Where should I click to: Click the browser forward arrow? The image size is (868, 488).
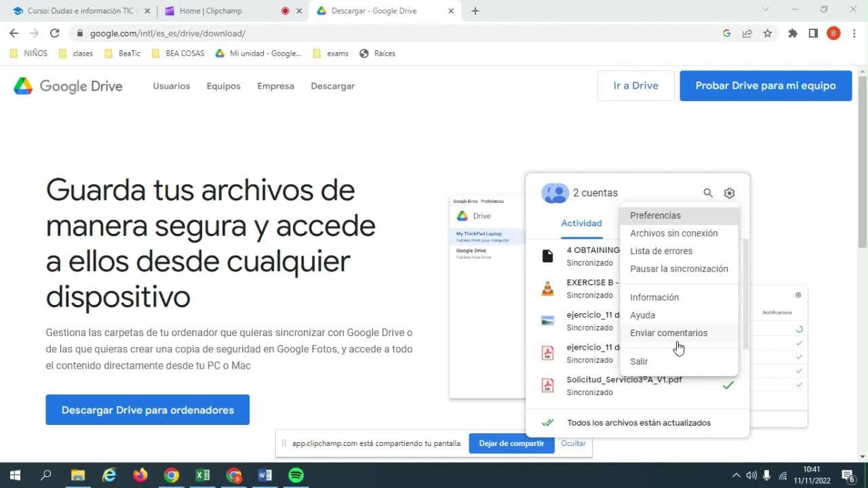(x=35, y=33)
